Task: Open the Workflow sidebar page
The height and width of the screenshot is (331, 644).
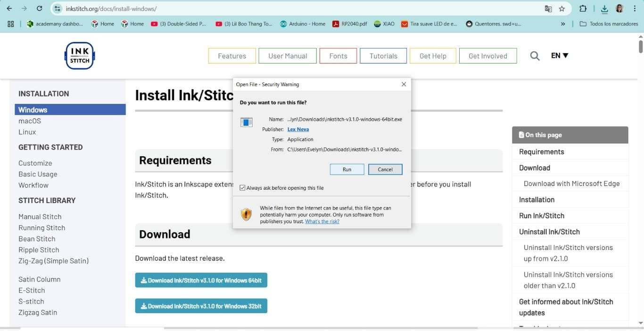Action: tap(33, 186)
